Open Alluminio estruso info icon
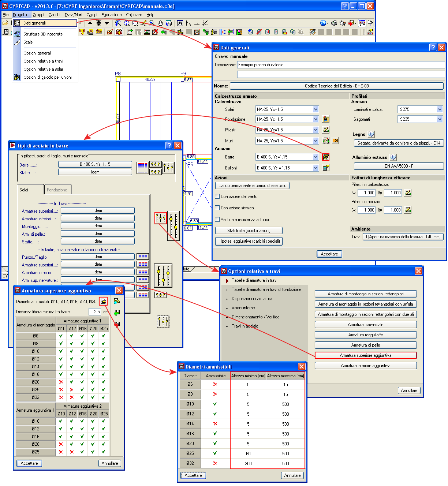Image resolution: width=448 pixels, height=486 pixels. point(393,157)
